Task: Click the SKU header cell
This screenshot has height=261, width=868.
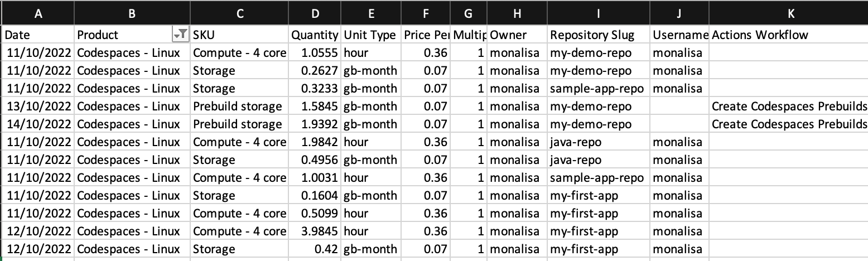Action: tap(239, 35)
